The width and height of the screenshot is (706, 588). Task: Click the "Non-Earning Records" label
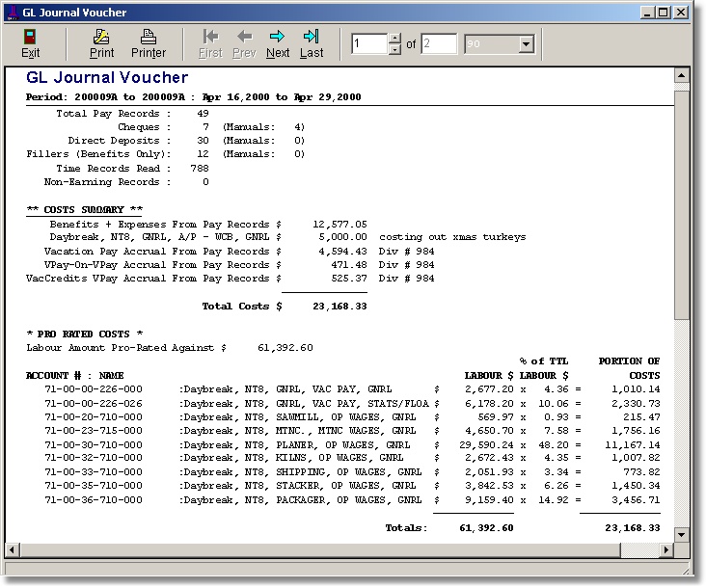pos(101,182)
